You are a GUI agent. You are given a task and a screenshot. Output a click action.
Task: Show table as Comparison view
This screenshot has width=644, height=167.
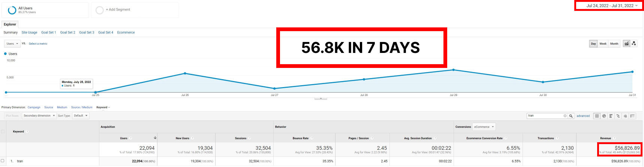(x=618, y=116)
